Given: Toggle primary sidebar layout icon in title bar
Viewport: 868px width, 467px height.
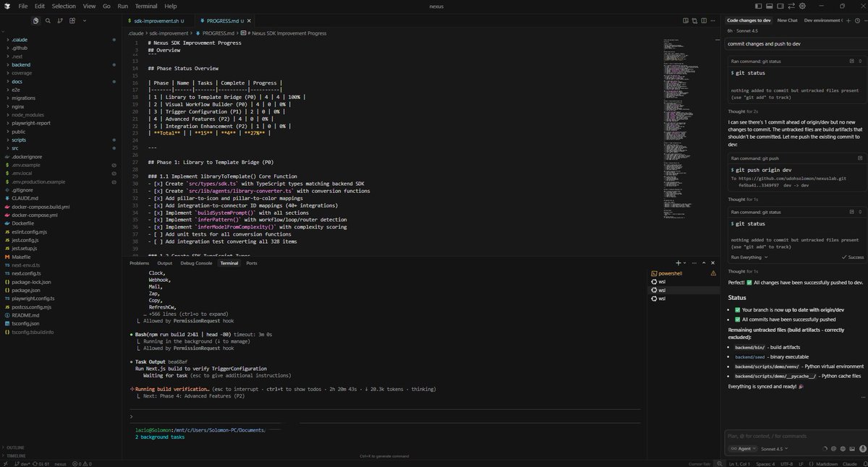Looking at the screenshot, I should coord(759,6).
